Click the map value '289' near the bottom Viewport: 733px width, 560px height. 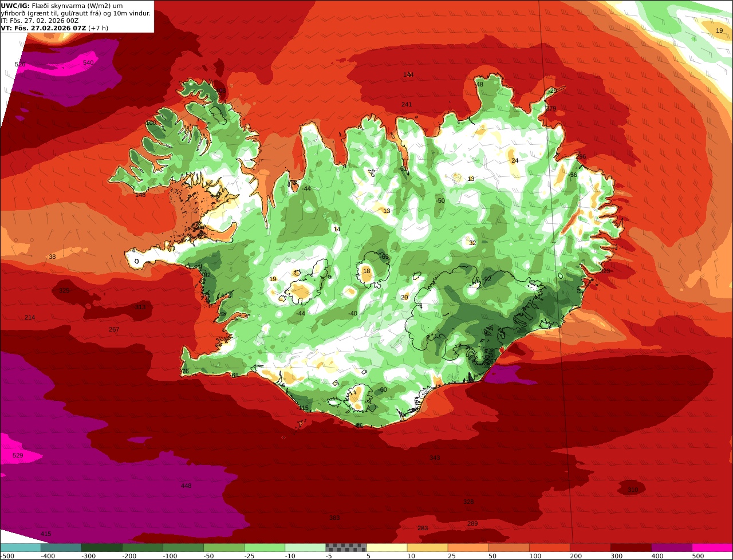point(472,524)
